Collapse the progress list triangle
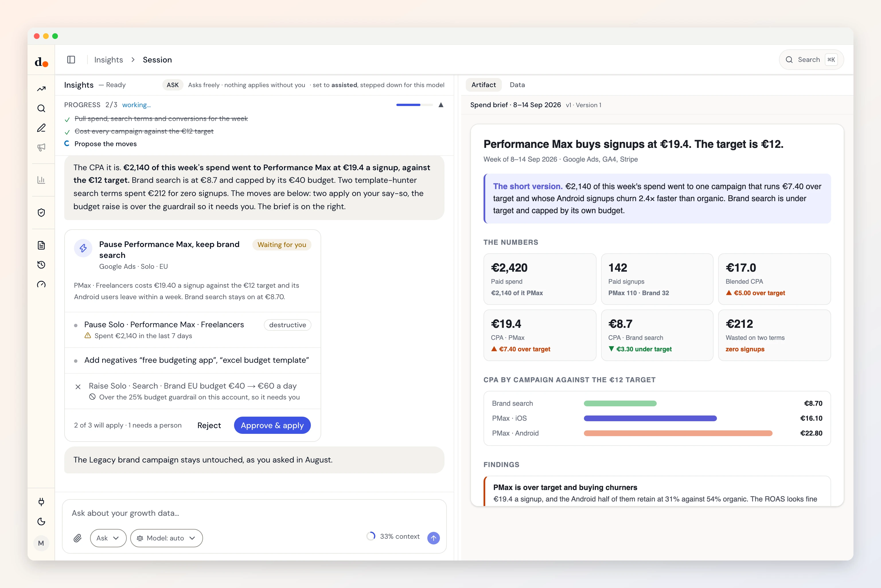 (441, 105)
